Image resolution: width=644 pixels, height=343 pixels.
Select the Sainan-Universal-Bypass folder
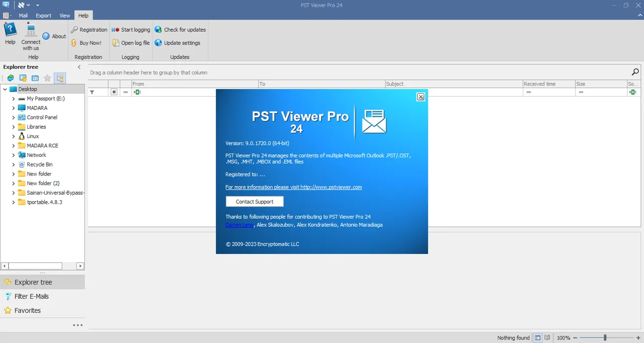pyautogui.click(x=55, y=193)
